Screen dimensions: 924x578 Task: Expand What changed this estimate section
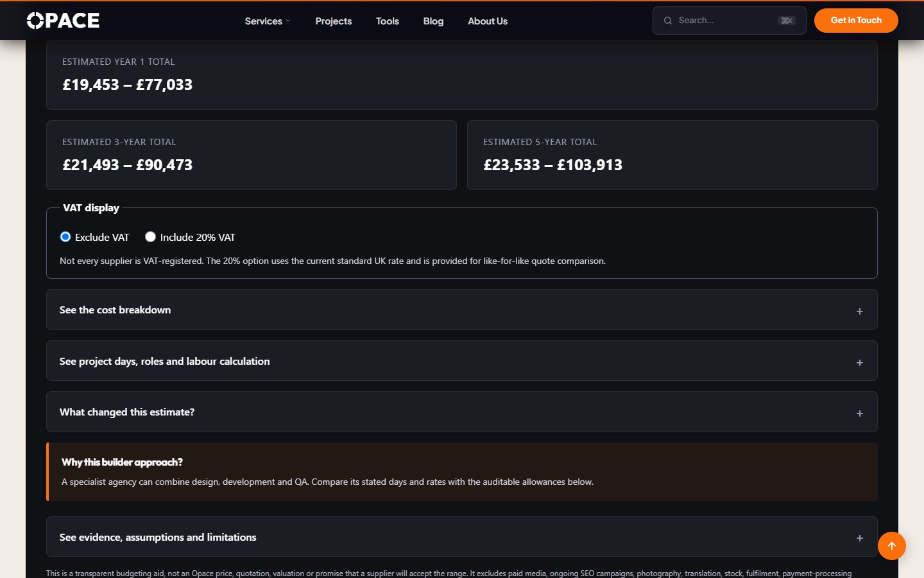coord(462,412)
